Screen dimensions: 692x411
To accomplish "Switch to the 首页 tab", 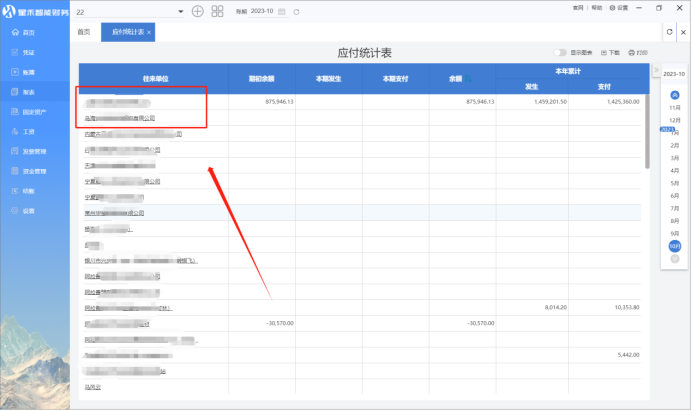I will [x=84, y=32].
